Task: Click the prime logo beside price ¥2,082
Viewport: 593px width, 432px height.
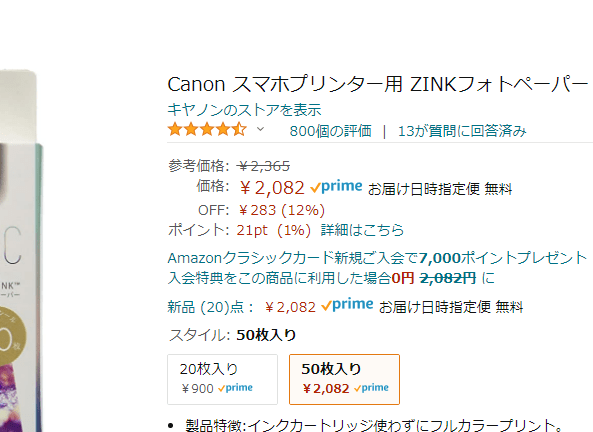Action: [x=336, y=187]
